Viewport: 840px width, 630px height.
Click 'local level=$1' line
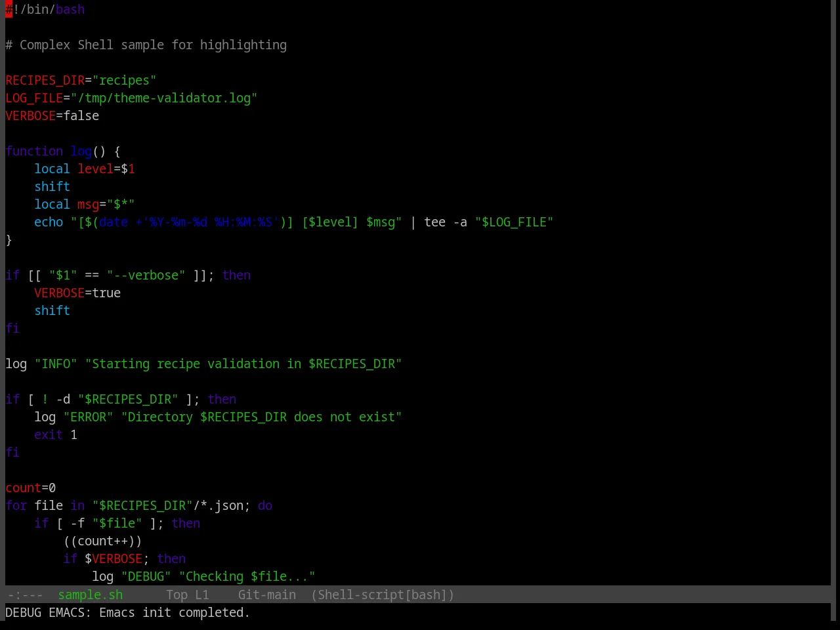[x=85, y=169]
